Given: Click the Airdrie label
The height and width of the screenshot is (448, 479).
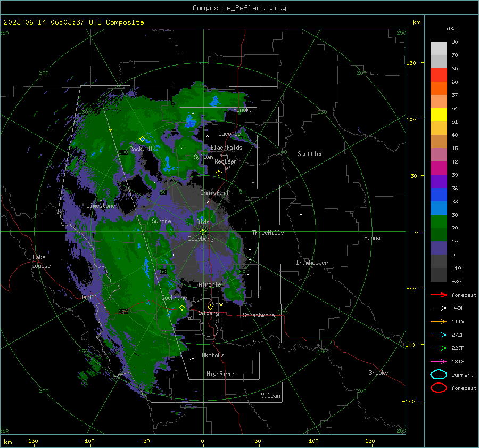Looking at the screenshot, I should tap(210, 284).
